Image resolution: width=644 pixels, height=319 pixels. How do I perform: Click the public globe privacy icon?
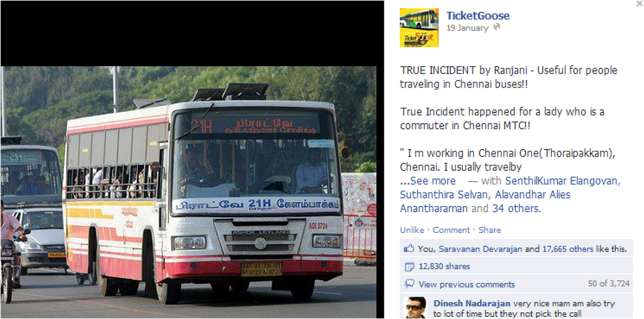(496, 27)
